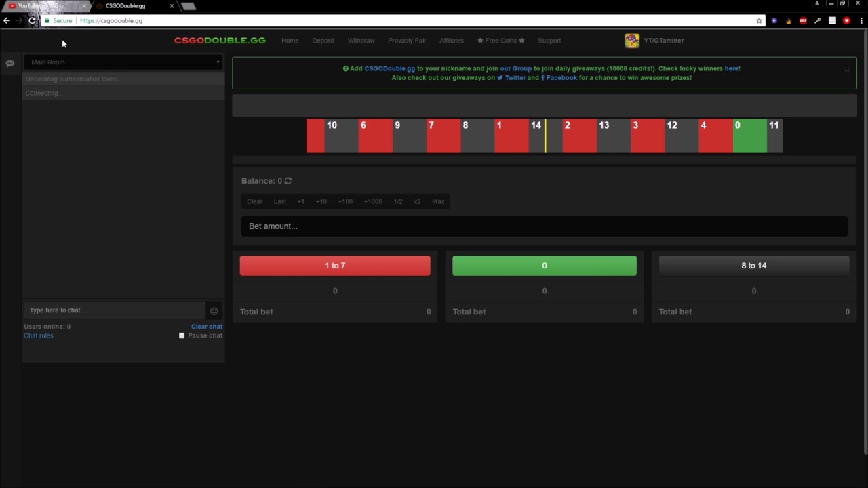Image resolution: width=868 pixels, height=488 pixels.
Task: Add +1 to the bet
Action: [x=301, y=201]
